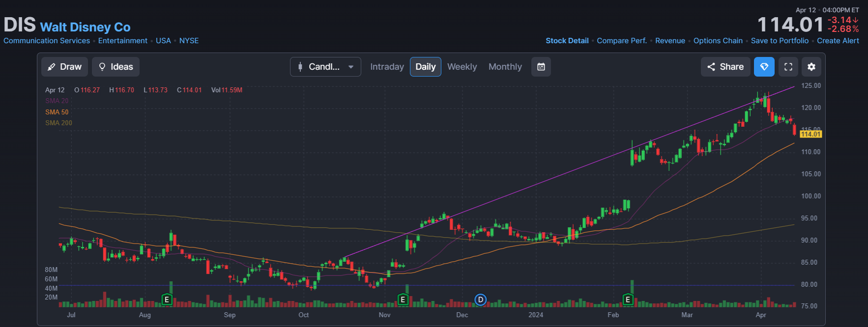Screen dimensions: 868x327
Task: Toggle fullscreen chart view
Action: [x=788, y=67]
